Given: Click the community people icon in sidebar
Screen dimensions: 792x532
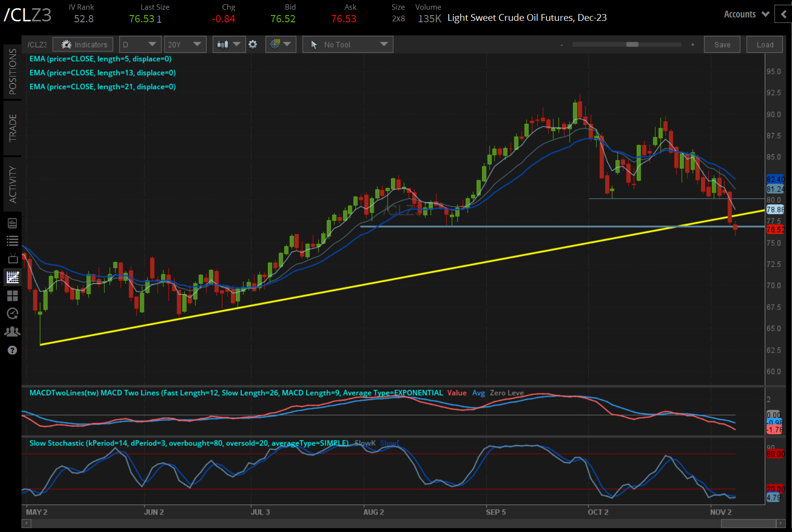Looking at the screenshot, I should [13, 331].
